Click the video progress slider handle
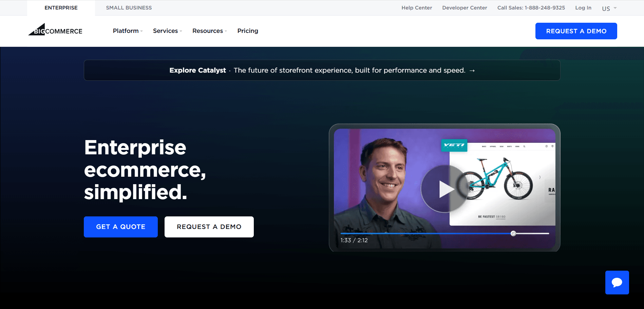Viewport: 644px width, 309px height. pos(513,233)
